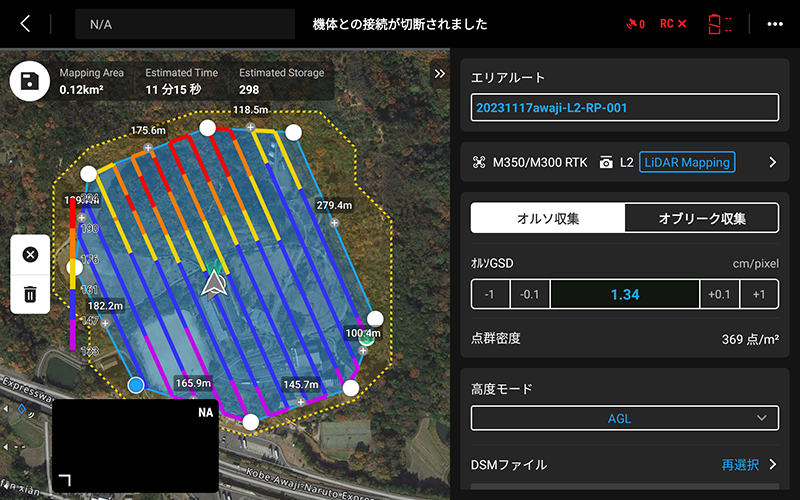
Task: Click the circled X cancel icon
Action: tap(30, 254)
